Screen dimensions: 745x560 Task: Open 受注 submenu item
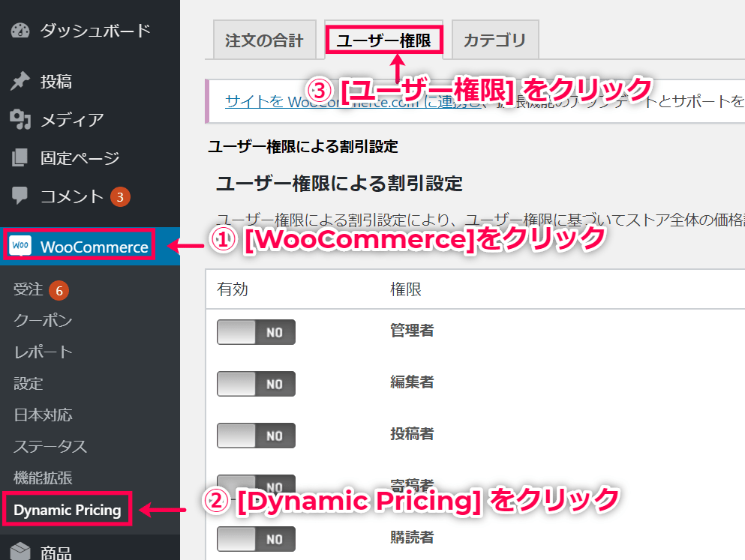pyautogui.click(x=28, y=289)
